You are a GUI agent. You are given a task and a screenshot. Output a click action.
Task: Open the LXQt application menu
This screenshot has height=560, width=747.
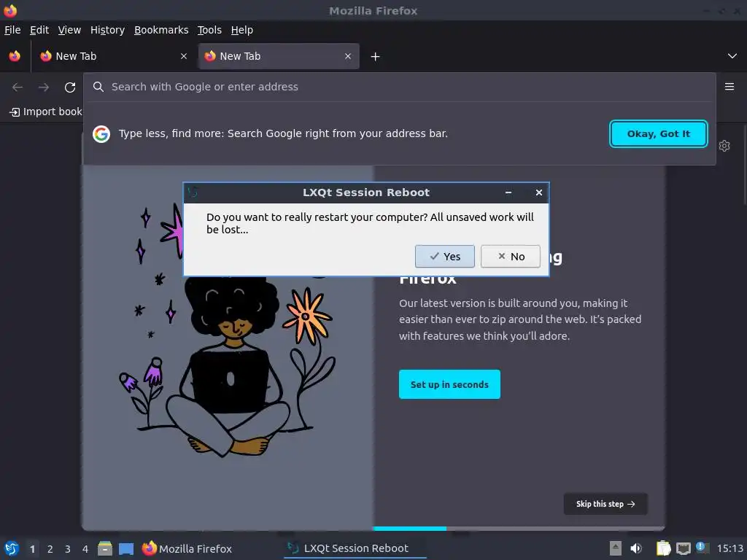12,549
